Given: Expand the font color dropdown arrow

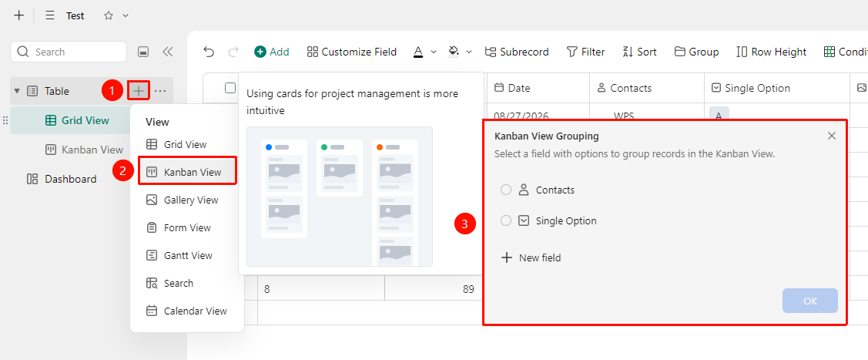Looking at the screenshot, I should coord(434,52).
